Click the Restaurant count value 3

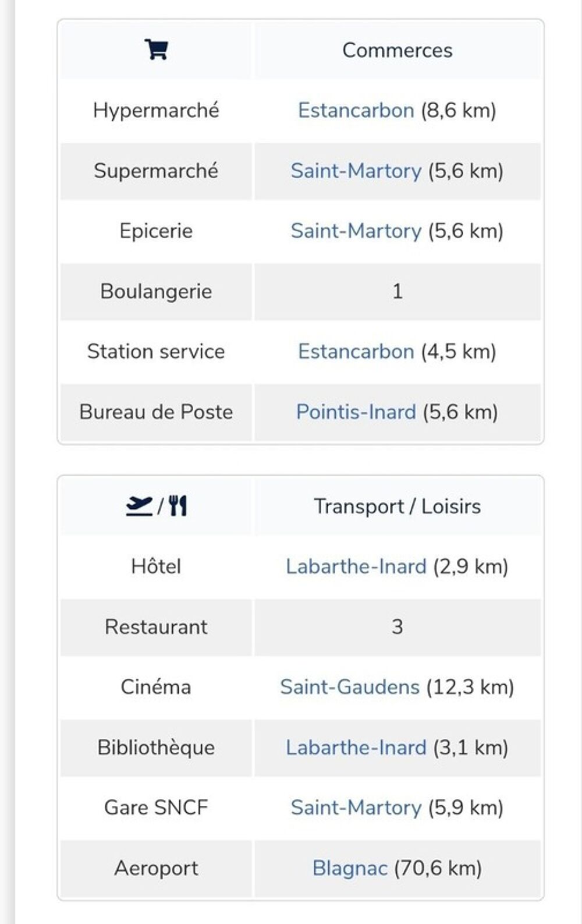398,626
